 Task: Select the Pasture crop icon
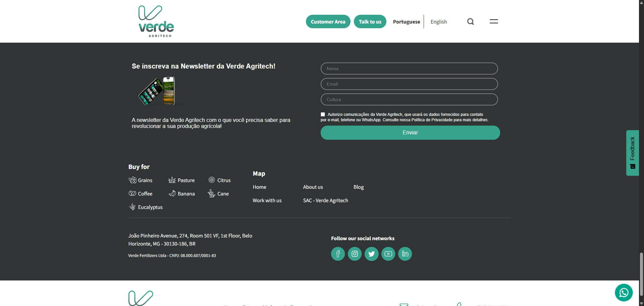pyautogui.click(x=172, y=180)
